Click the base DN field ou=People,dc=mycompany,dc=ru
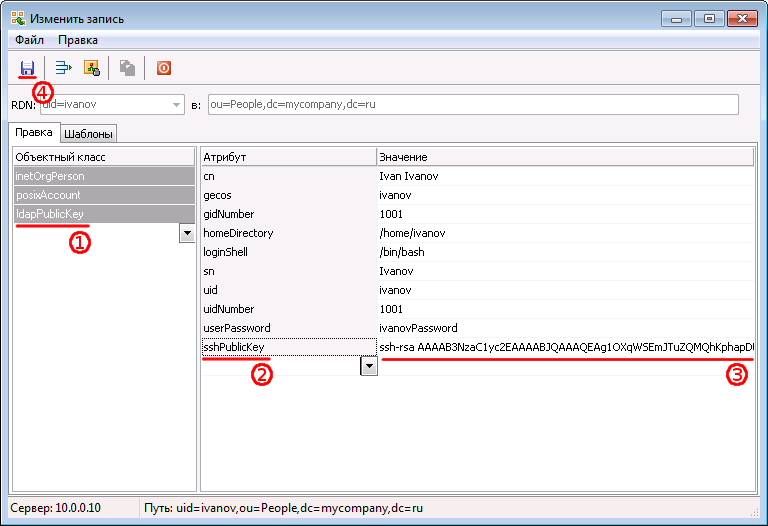Image resolution: width=768 pixels, height=526 pixels. coord(472,104)
